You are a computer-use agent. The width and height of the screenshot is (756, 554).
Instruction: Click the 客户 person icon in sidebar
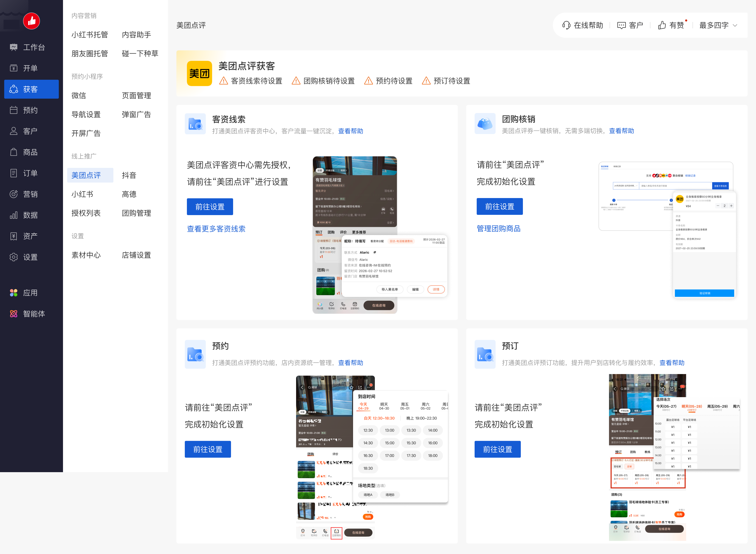[13, 131]
